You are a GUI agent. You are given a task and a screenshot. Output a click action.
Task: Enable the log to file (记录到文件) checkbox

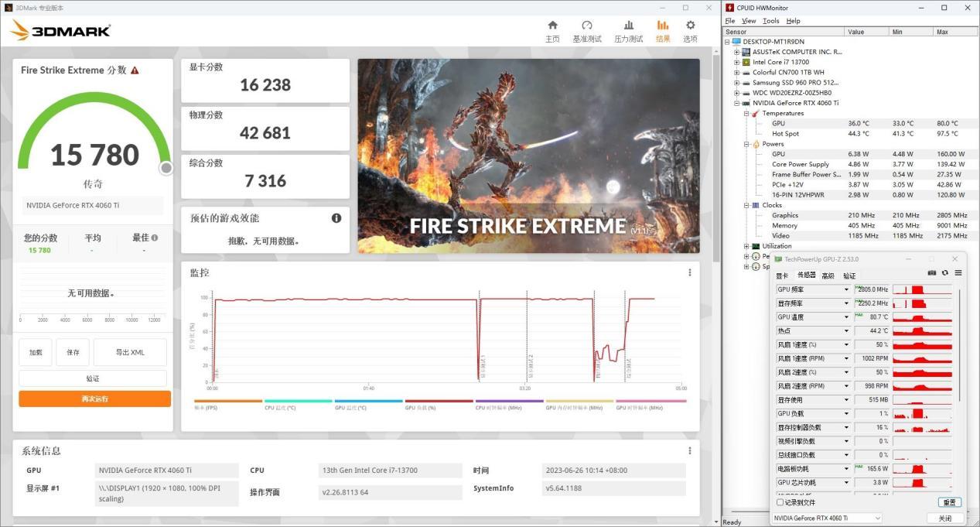(780, 502)
